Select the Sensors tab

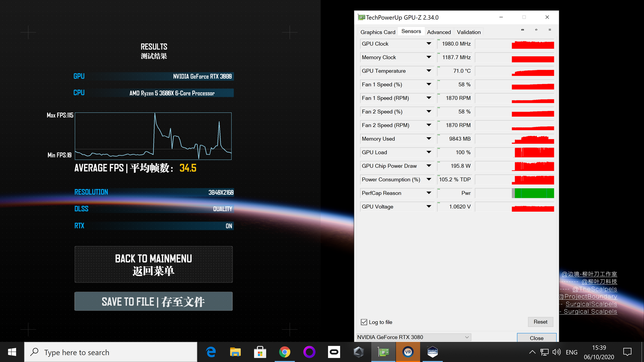411,31
